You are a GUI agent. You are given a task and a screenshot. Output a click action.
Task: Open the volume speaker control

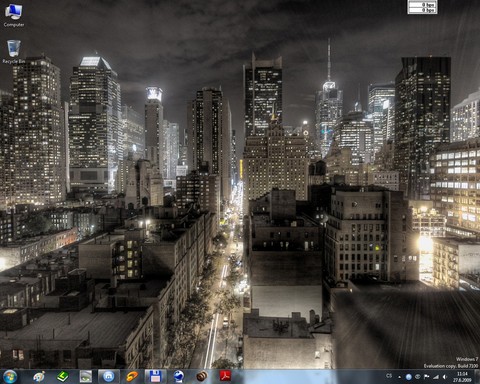[x=445, y=377]
